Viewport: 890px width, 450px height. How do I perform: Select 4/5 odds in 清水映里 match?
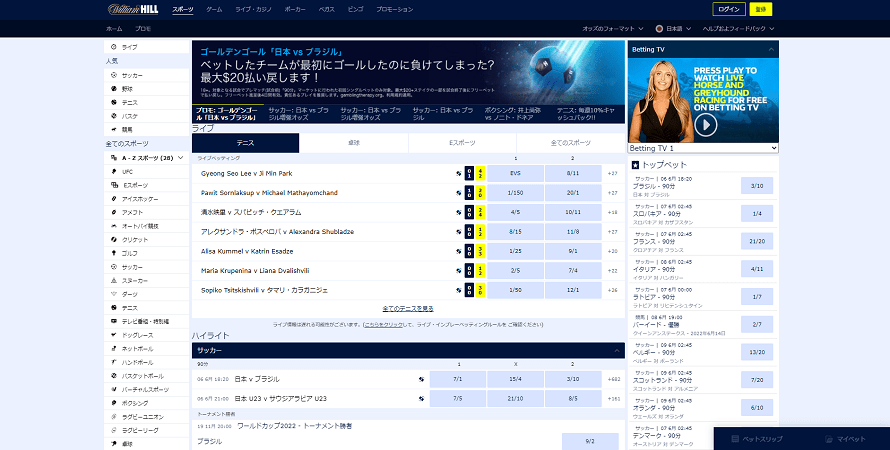coord(515,212)
